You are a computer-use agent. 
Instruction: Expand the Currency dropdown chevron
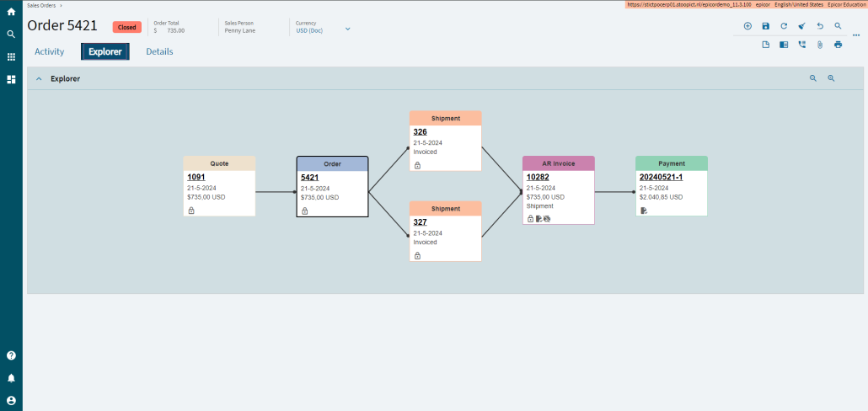348,29
